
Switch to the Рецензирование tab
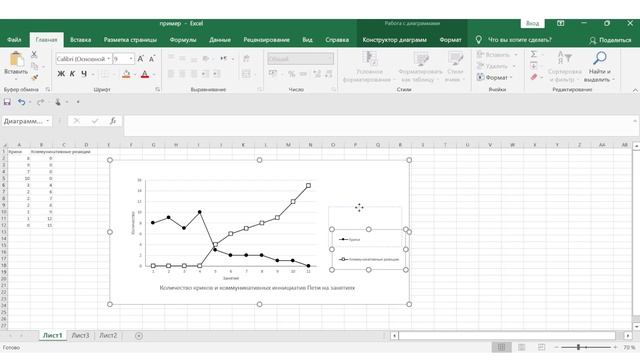(267, 40)
